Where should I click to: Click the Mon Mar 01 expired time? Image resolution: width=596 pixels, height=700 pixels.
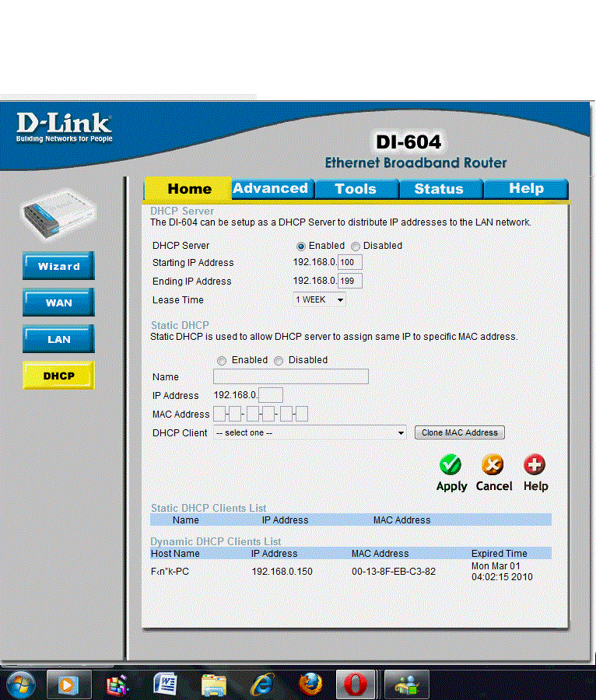point(502,572)
